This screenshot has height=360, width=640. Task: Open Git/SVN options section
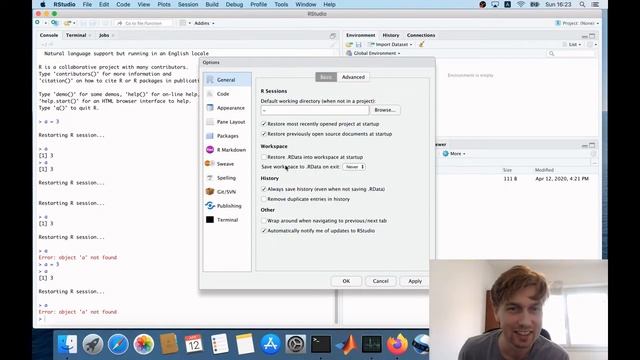pyautogui.click(x=227, y=192)
